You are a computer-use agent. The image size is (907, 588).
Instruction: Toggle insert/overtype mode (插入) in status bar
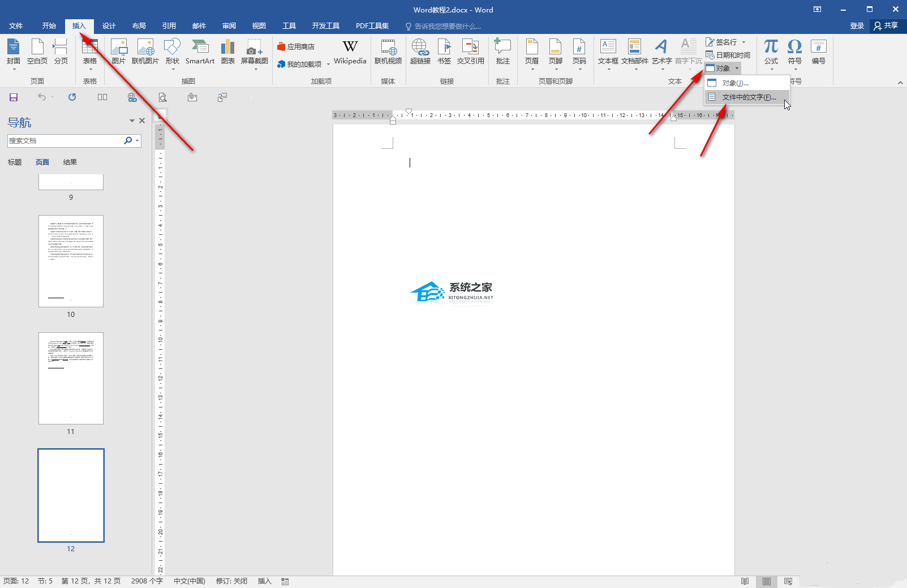pos(264,581)
